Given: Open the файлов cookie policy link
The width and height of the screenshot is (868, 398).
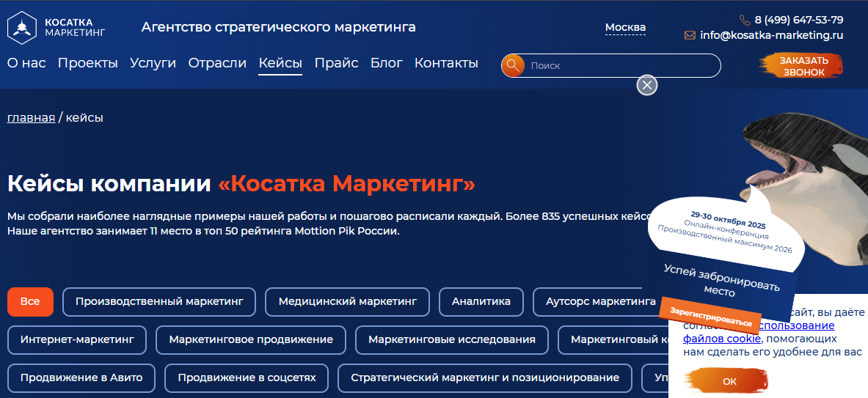Looking at the screenshot, I should [x=722, y=339].
